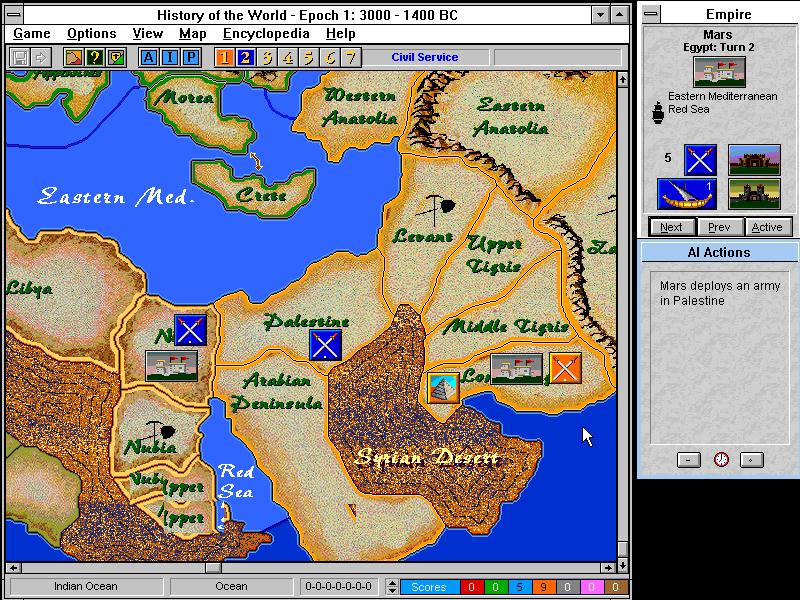Viewport: 800px width, 600px height.
Task: Select the crossed swords army icon in Empire panel
Action: [x=701, y=160]
